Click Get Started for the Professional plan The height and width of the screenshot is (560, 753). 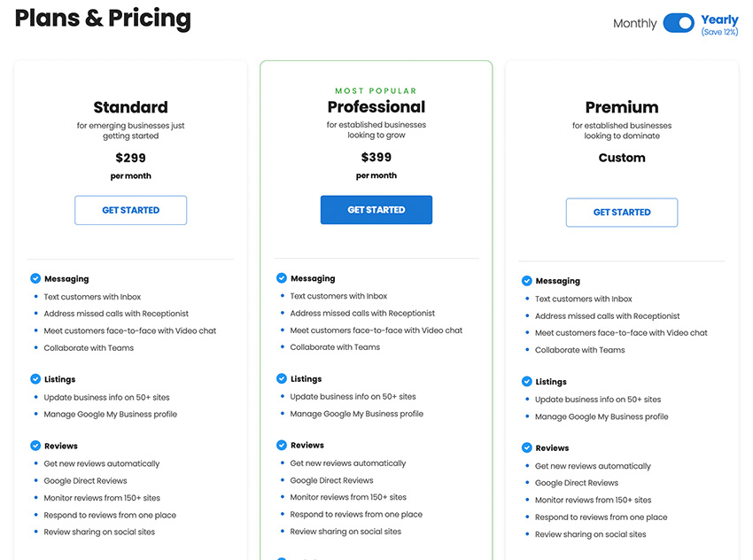376,210
